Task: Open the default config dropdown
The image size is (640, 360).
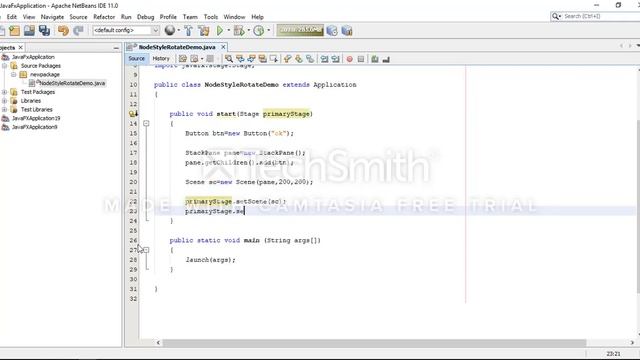Action: [x=126, y=30]
